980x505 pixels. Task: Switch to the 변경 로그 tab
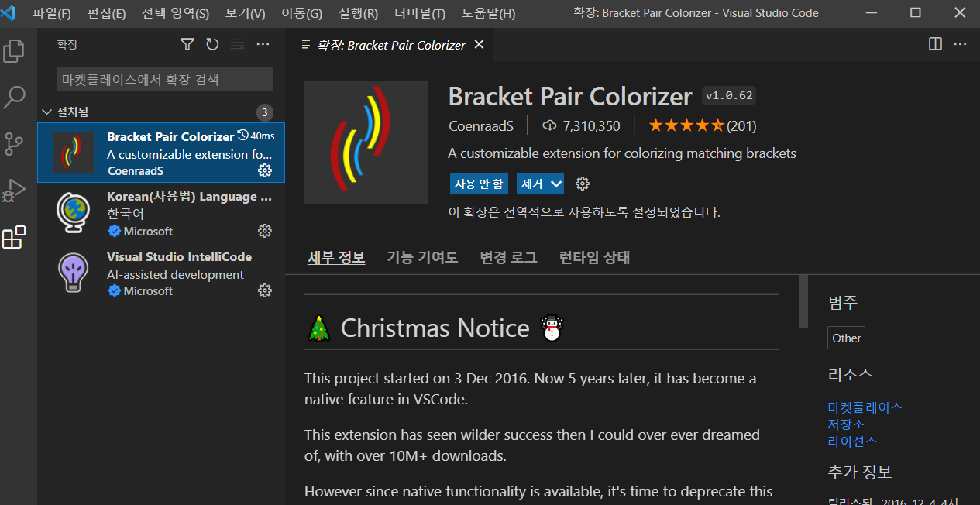pyautogui.click(x=508, y=257)
